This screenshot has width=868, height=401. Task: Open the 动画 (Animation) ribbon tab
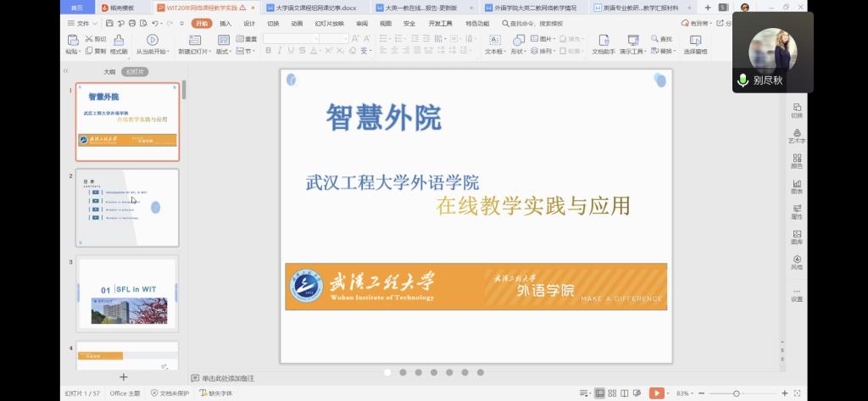[x=297, y=23]
